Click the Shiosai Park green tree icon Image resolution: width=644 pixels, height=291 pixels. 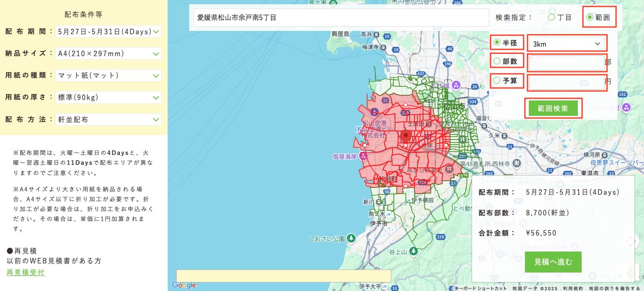tap(351, 238)
